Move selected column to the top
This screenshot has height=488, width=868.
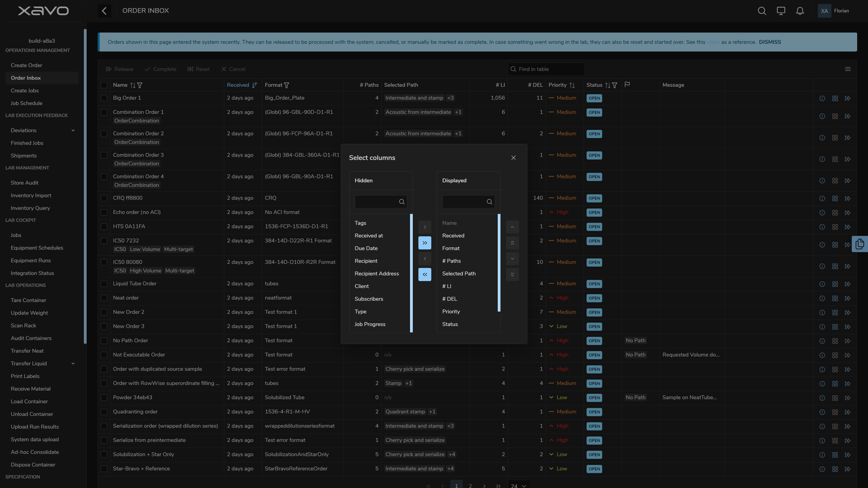click(x=512, y=243)
